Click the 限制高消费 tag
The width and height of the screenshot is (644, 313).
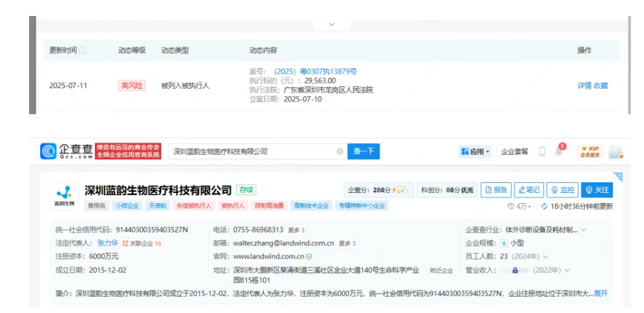tap(269, 206)
